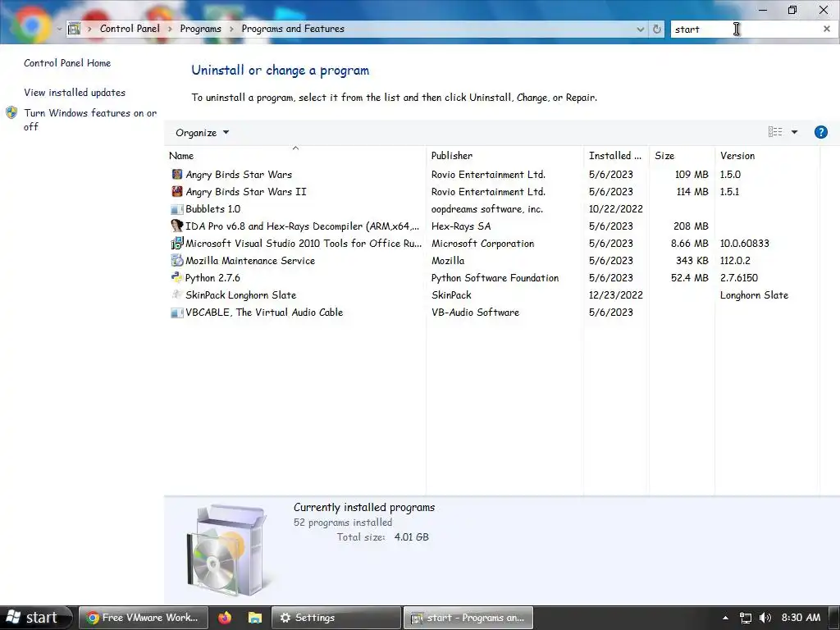The height and width of the screenshot is (630, 840).
Task: Click the Microsoft Visual Studio 2010 Tools icon
Action: (177, 243)
